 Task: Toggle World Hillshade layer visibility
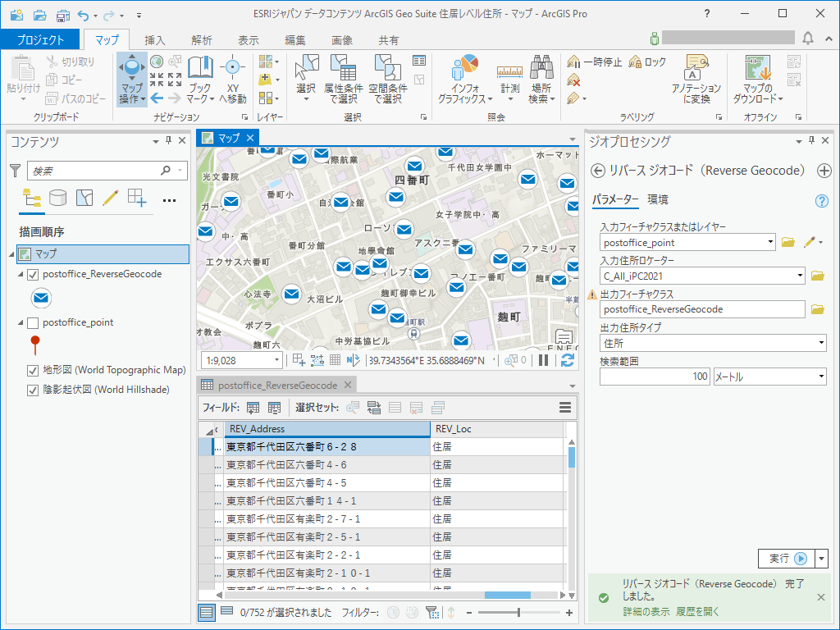(33, 390)
